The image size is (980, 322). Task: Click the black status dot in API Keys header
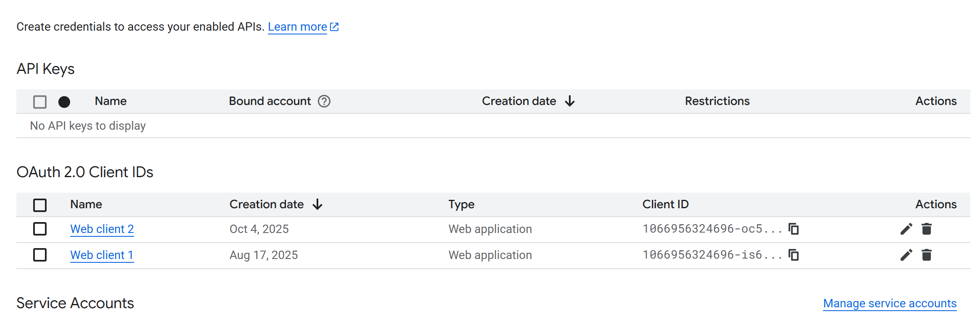coord(64,102)
